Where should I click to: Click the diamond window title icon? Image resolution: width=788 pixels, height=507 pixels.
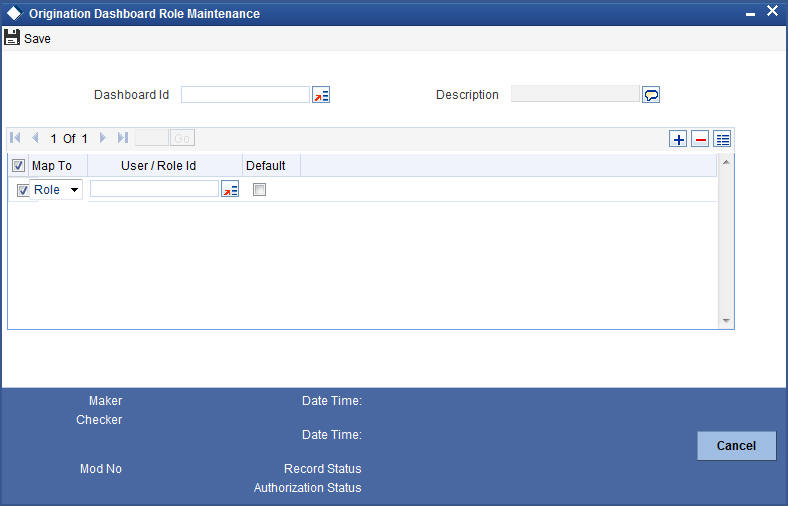(x=14, y=13)
